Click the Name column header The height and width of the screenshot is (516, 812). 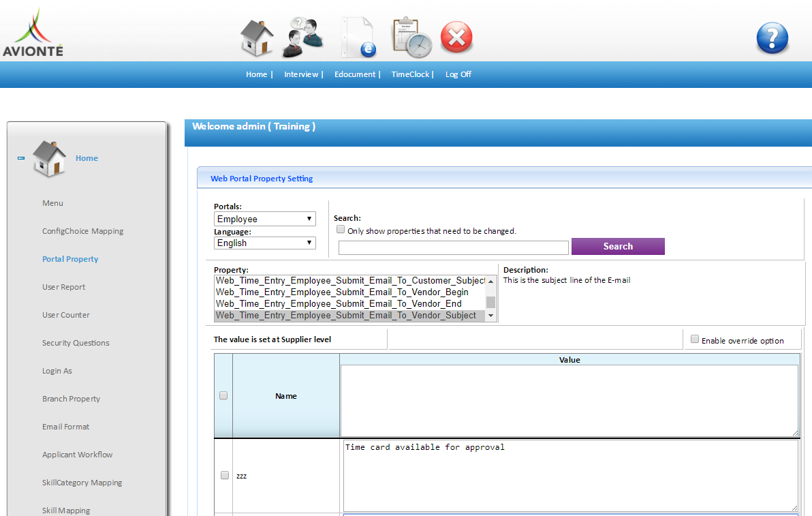286,396
